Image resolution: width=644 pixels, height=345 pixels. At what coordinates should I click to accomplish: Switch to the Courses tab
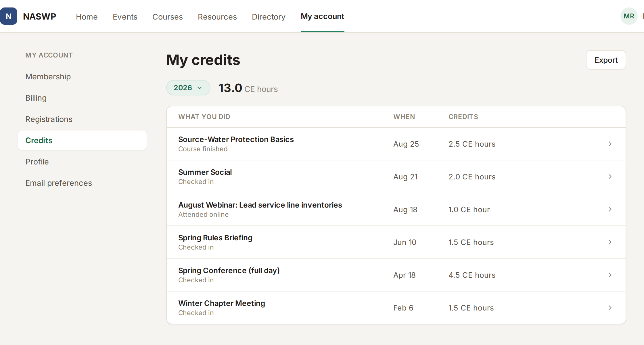pos(168,17)
